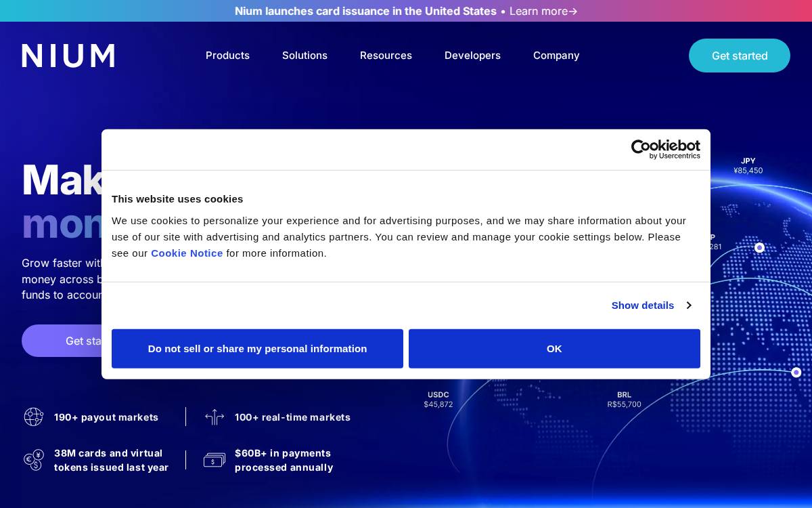Viewport: 812px width, 508px height.
Task: Click the currency coins icon beside 38M cards
Action: pyautogui.click(x=34, y=460)
